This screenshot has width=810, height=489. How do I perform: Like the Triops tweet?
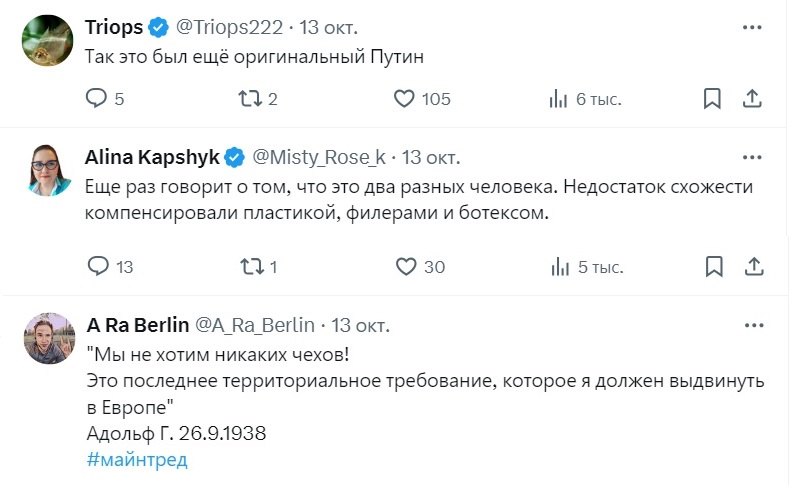coord(404,99)
